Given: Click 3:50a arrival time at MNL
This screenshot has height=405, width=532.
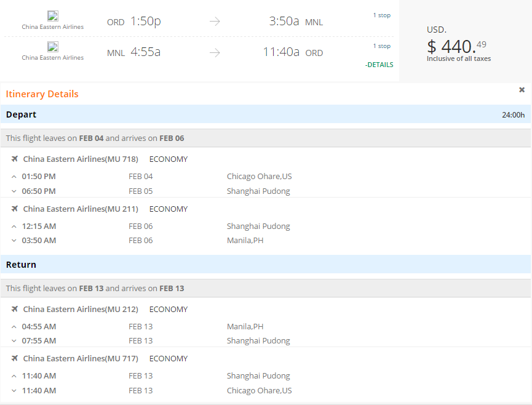Looking at the screenshot, I should (284, 22).
